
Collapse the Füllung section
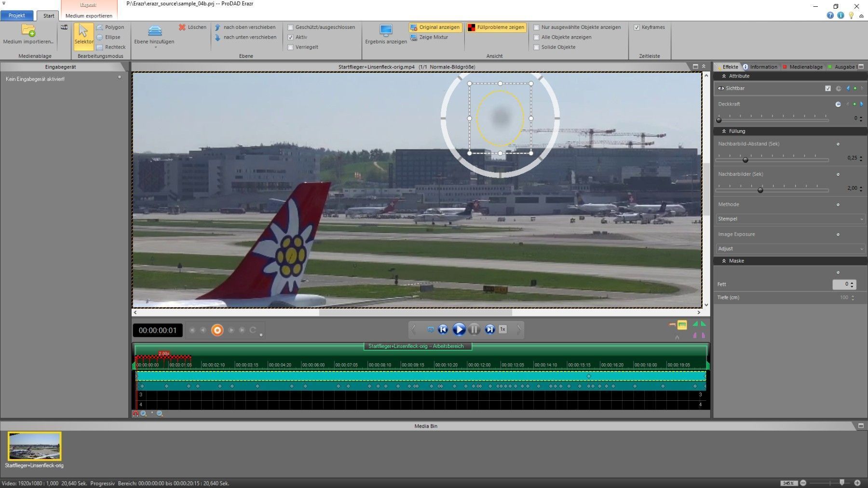[x=724, y=131]
